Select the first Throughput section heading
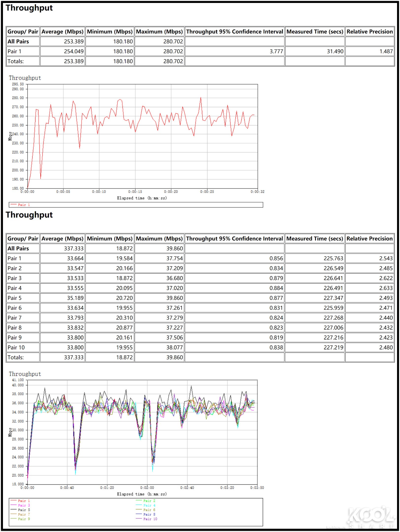This screenshot has height=532, width=400. point(29,8)
